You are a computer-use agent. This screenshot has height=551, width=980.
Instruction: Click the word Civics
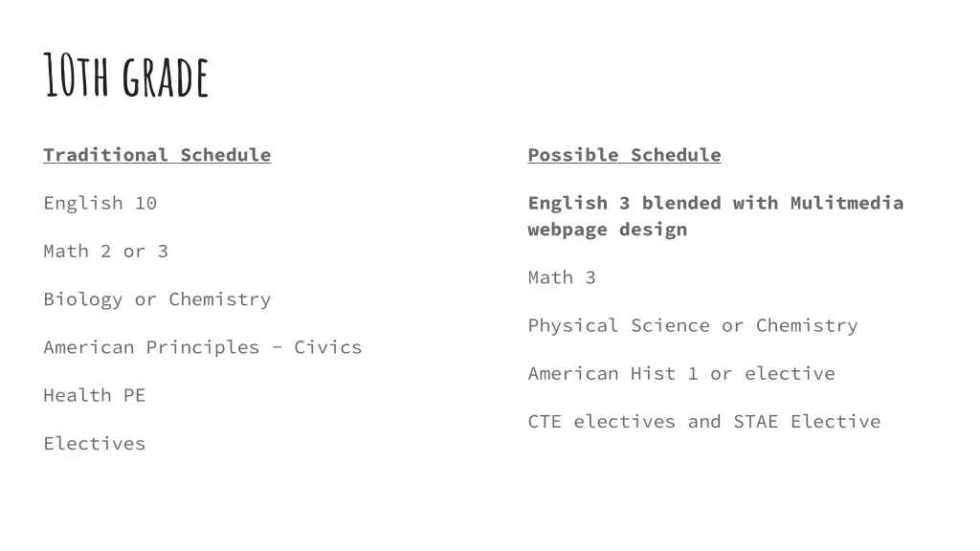click(x=328, y=347)
